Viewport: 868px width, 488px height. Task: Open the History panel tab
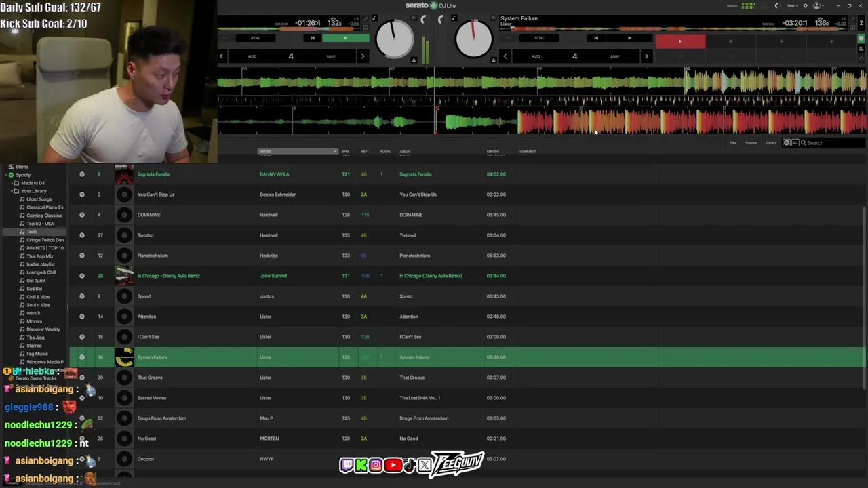point(771,143)
